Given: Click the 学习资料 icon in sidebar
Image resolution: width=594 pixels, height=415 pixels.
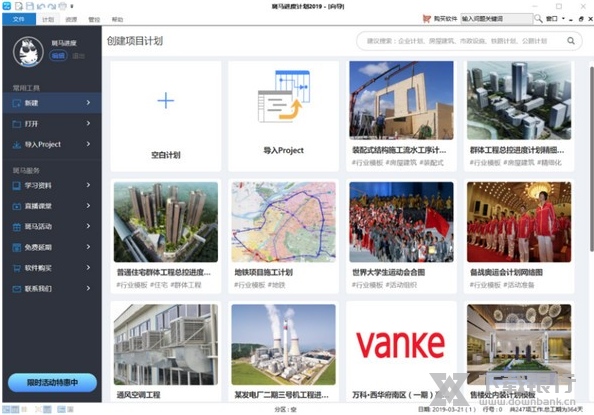Looking at the screenshot, I should 16,186.
